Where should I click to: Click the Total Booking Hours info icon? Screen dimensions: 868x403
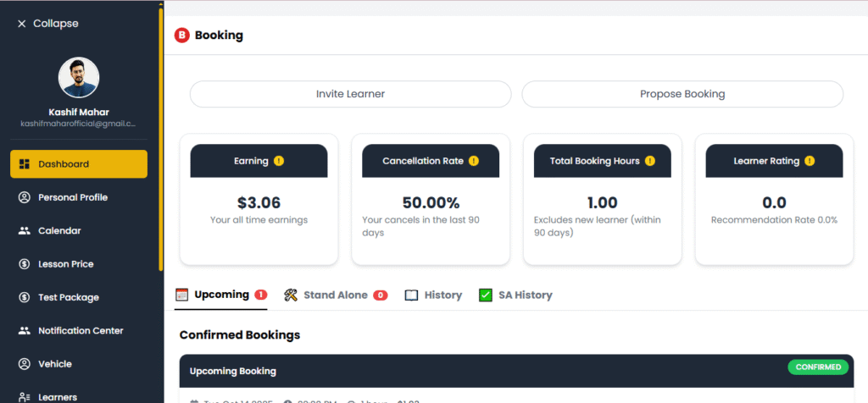pyautogui.click(x=649, y=161)
